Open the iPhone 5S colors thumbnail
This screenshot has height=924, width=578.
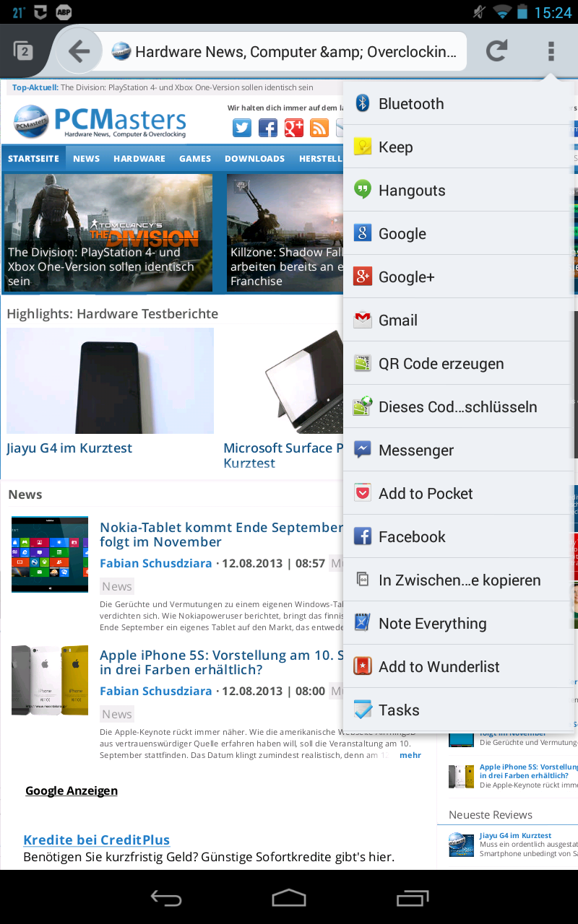tap(50, 681)
